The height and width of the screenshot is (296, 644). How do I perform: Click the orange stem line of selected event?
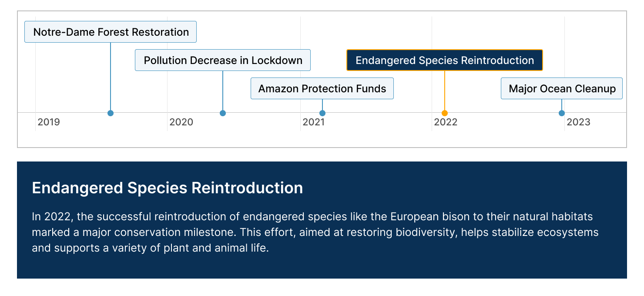pos(445,91)
